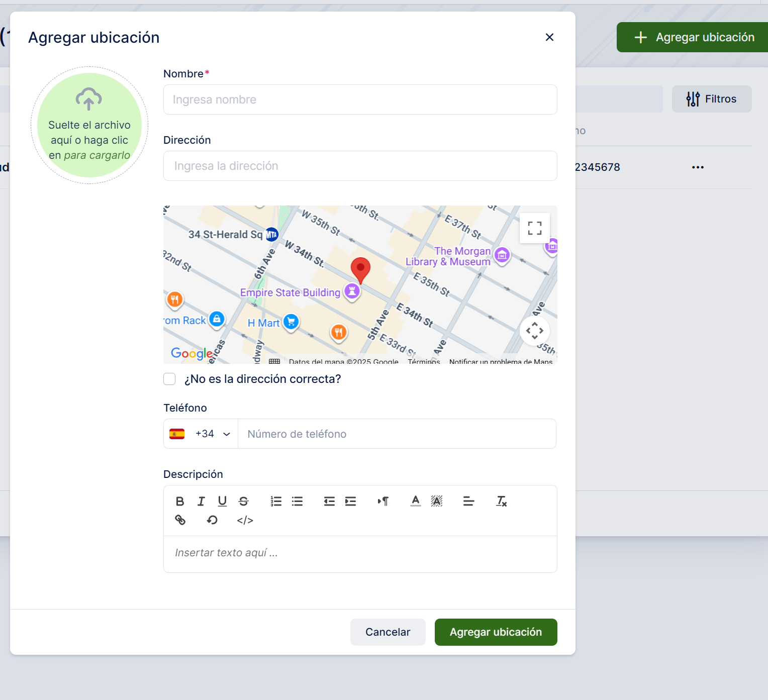Choose a text background highlight color

click(x=437, y=501)
